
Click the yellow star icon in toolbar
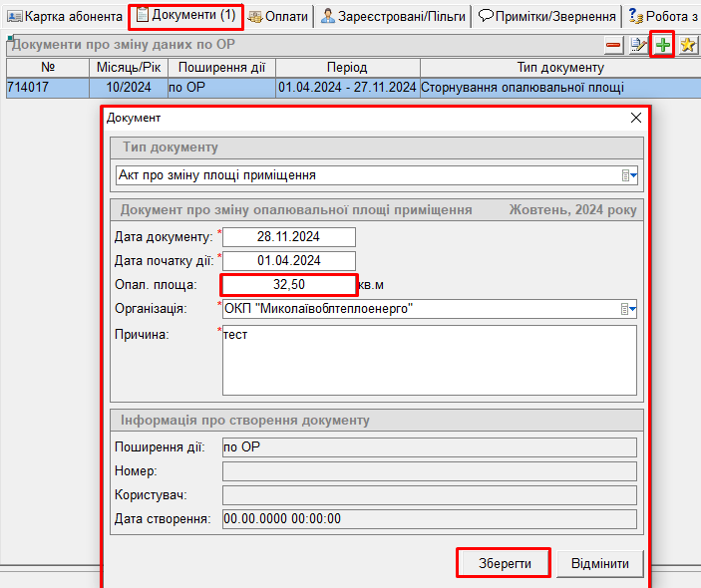687,45
